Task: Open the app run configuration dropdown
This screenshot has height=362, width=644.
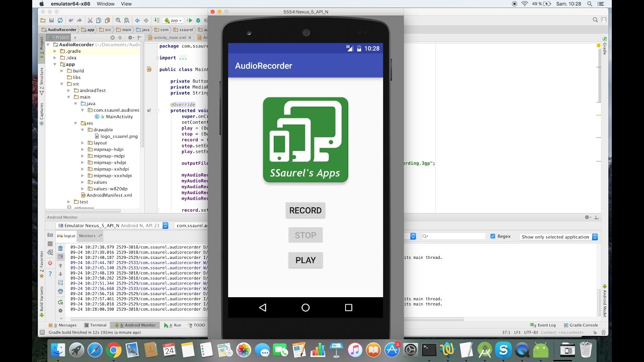Action: 173,20
